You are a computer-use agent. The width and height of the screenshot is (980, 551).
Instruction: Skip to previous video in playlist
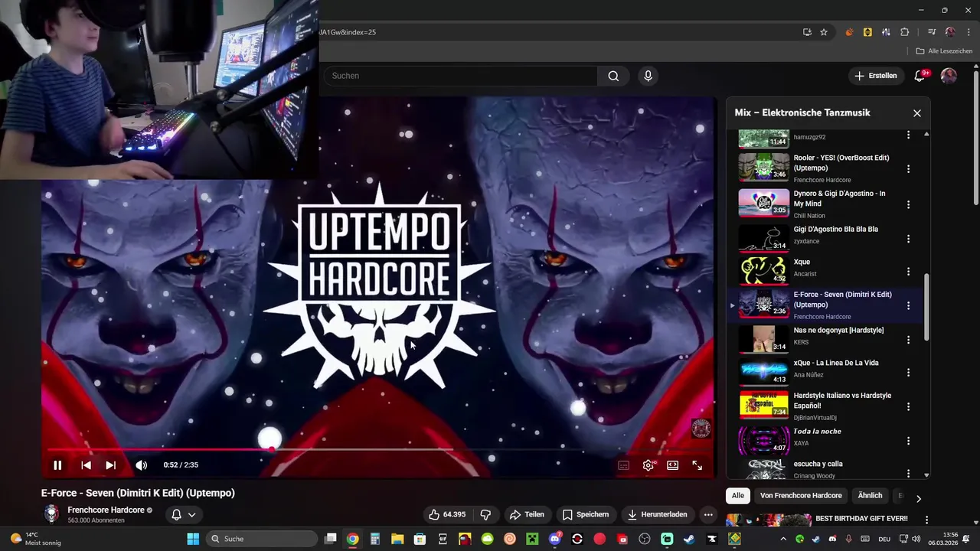click(86, 465)
